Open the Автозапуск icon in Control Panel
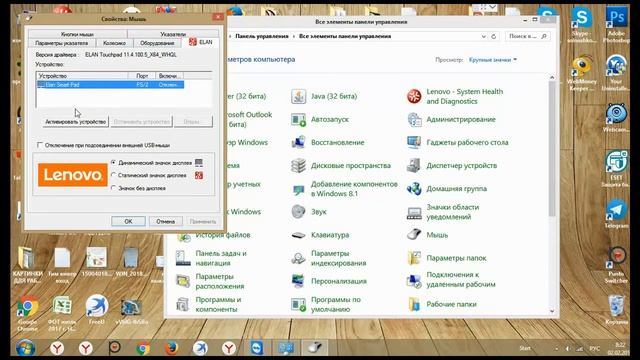 pos(298,120)
